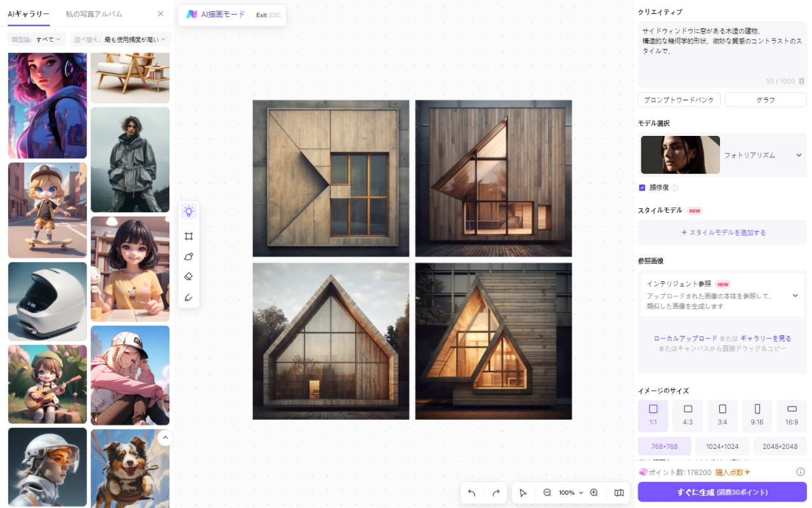Switch to the AIギャラリー tab

tap(29, 14)
